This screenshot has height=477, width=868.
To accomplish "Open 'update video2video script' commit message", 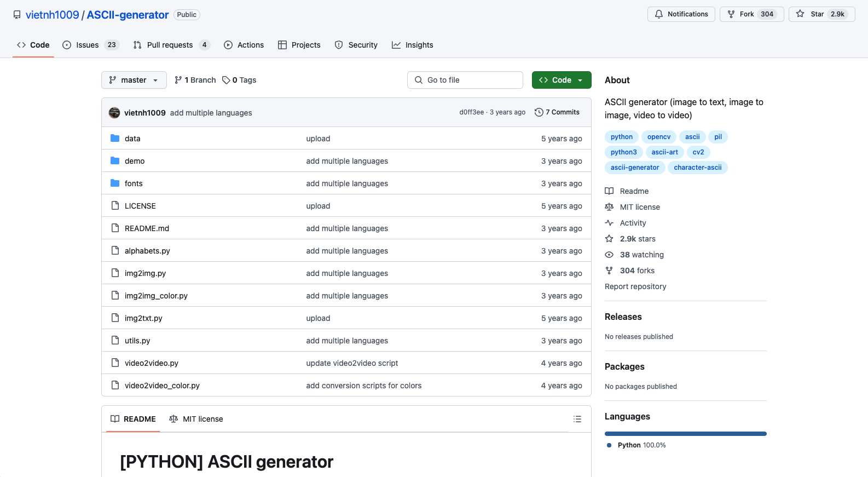I will pyautogui.click(x=352, y=363).
